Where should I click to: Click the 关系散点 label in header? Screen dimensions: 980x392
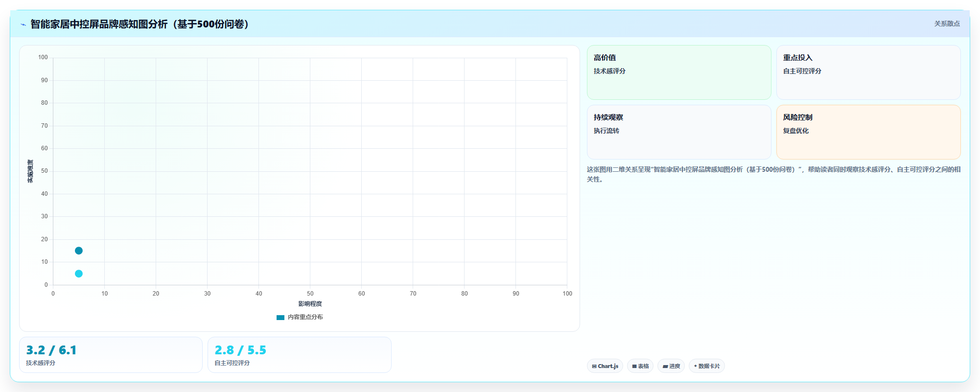[947, 23]
